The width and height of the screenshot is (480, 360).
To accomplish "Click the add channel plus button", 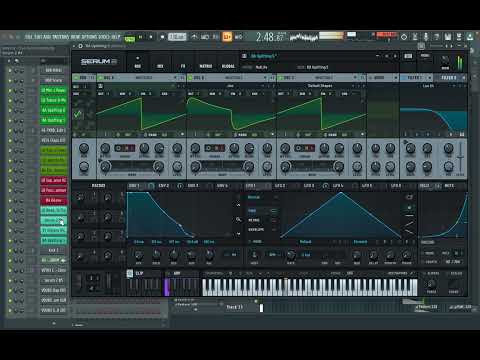I will click(x=54, y=323).
